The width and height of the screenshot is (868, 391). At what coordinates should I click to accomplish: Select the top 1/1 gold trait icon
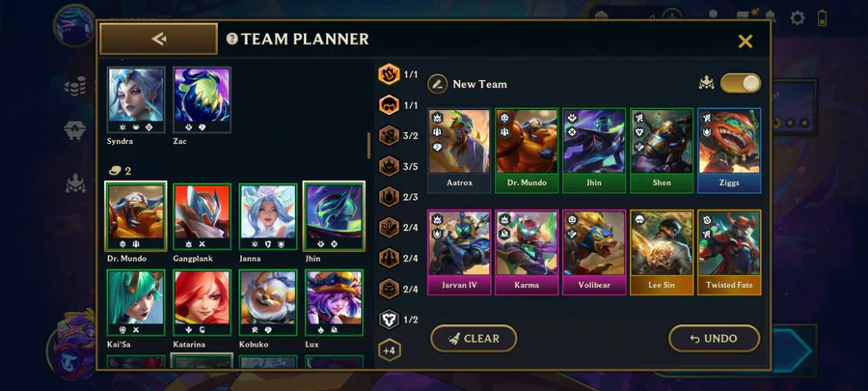[390, 74]
